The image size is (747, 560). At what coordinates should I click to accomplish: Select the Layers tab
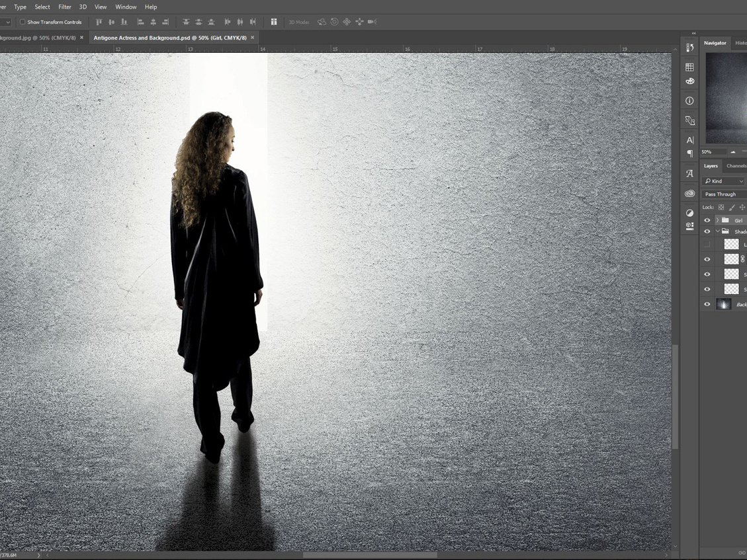(x=711, y=166)
